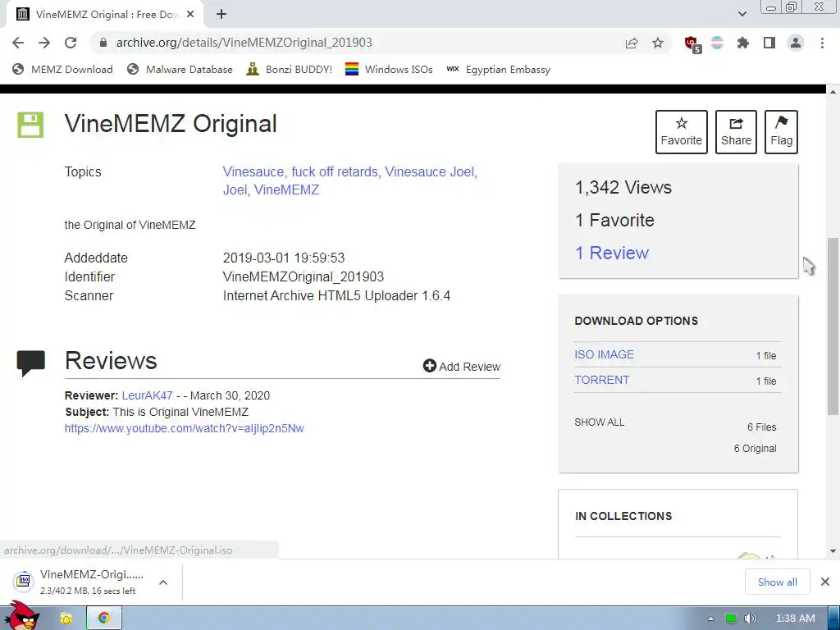Open a new browser tab
Image resolution: width=840 pixels, height=630 pixels.
pos(221,15)
